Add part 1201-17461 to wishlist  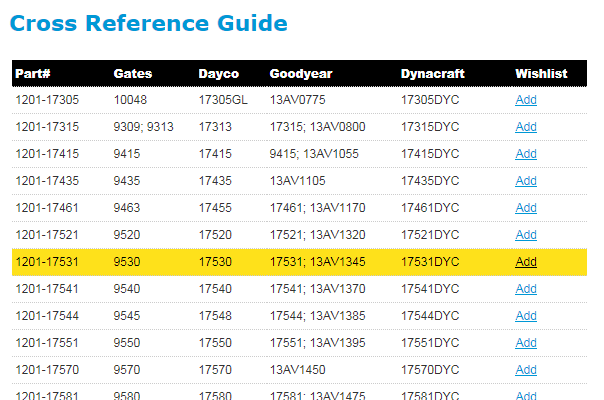[526, 208]
